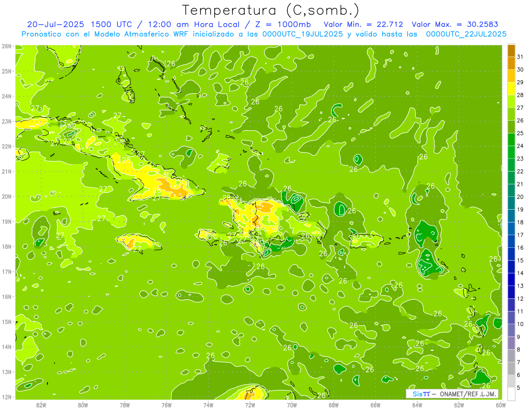Pick the green legend color between 23 and 24
The height and width of the screenshot is (411, 532).
(x=511, y=152)
